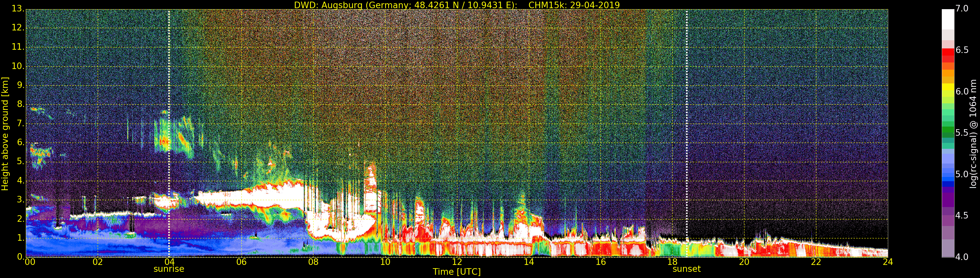
Task: Click the "02" time tick label
Action: 98,262
